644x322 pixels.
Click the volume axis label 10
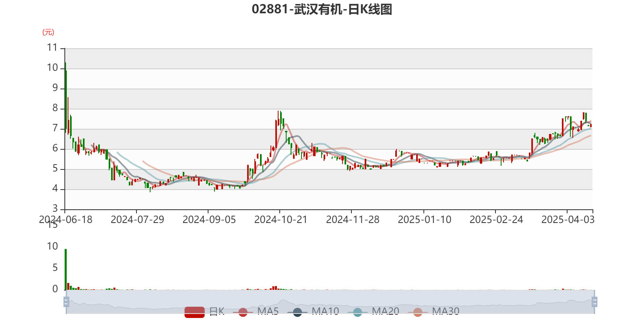click(x=52, y=246)
